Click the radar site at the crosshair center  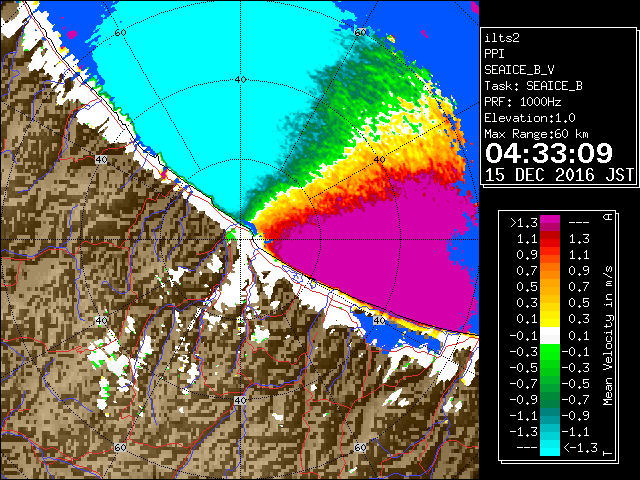(240, 240)
